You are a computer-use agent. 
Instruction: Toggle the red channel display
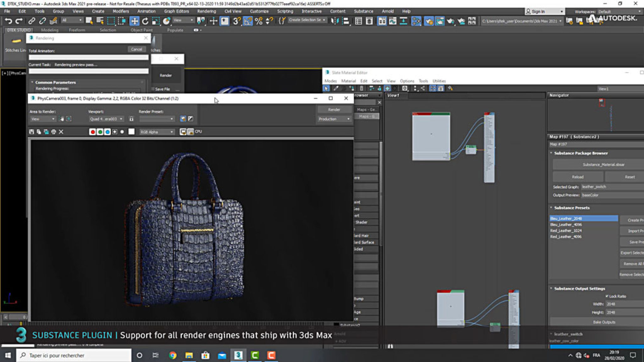pyautogui.click(x=92, y=132)
